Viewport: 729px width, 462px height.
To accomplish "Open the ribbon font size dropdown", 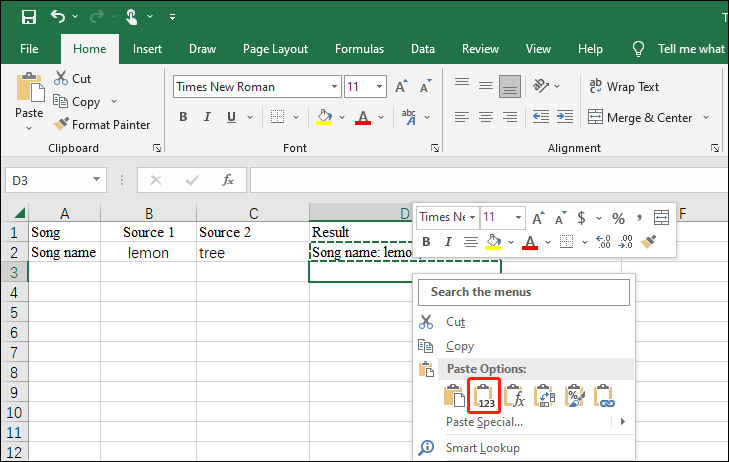I will tap(379, 87).
